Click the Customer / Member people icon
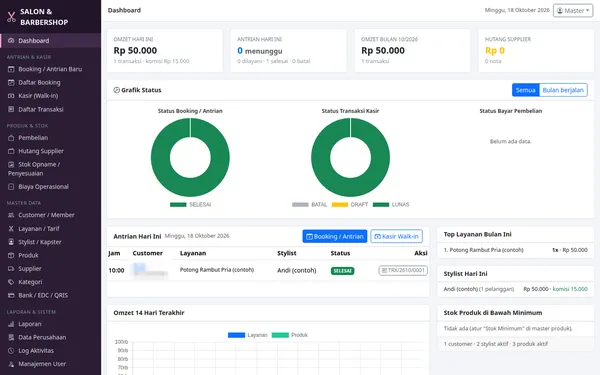The image size is (600, 375). tap(11, 215)
